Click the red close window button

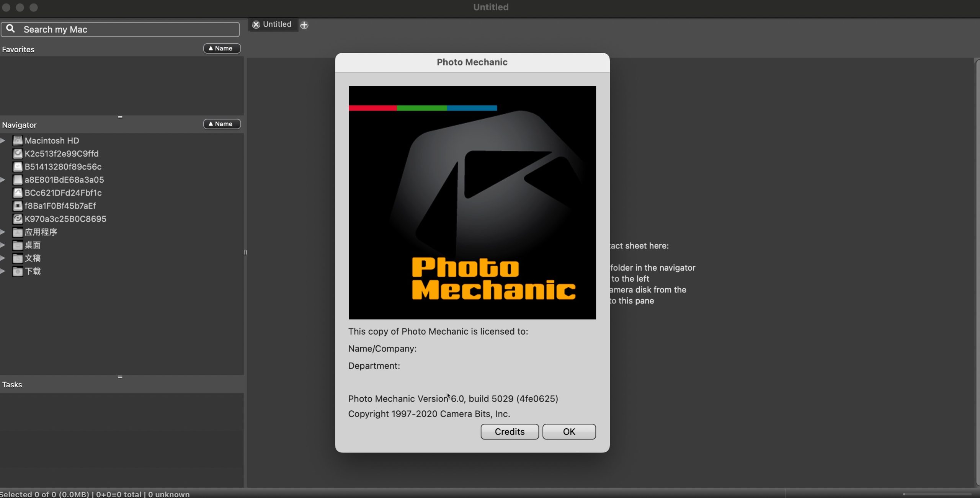point(6,7)
